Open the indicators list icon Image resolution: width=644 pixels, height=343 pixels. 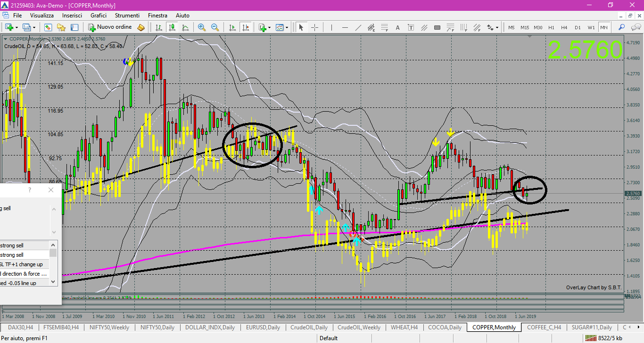pos(262,27)
